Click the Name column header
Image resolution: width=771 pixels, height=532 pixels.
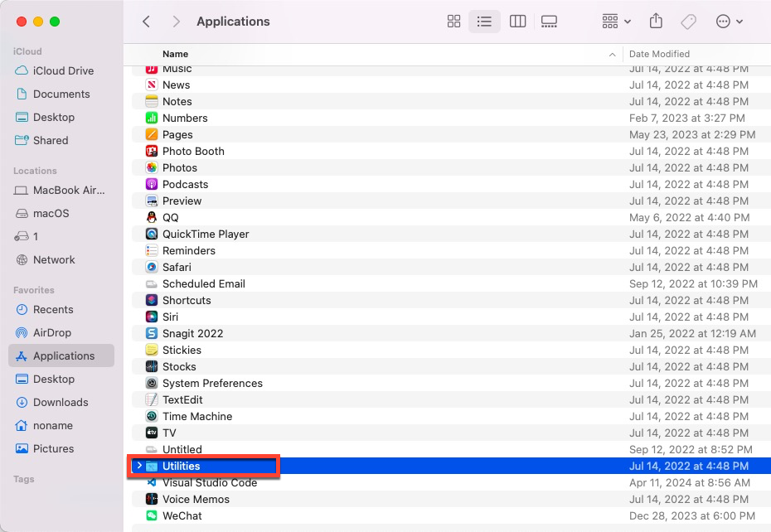(x=175, y=54)
